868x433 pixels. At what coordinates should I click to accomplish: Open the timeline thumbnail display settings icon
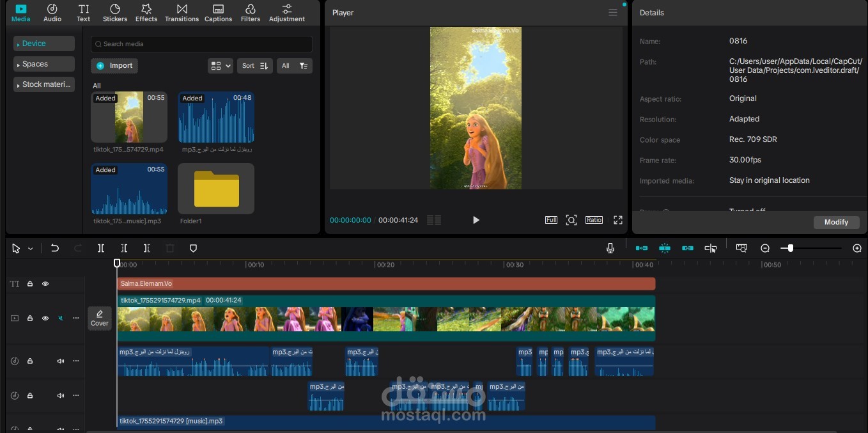click(x=741, y=248)
